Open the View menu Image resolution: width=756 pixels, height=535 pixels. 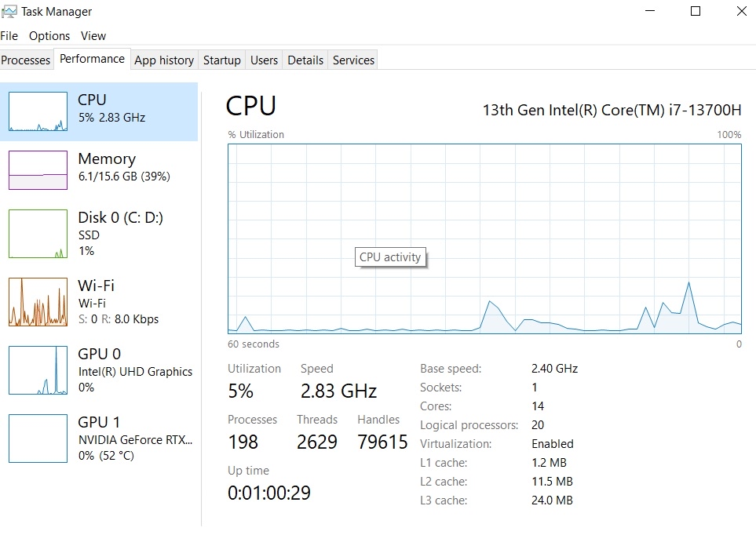[93, 36]
